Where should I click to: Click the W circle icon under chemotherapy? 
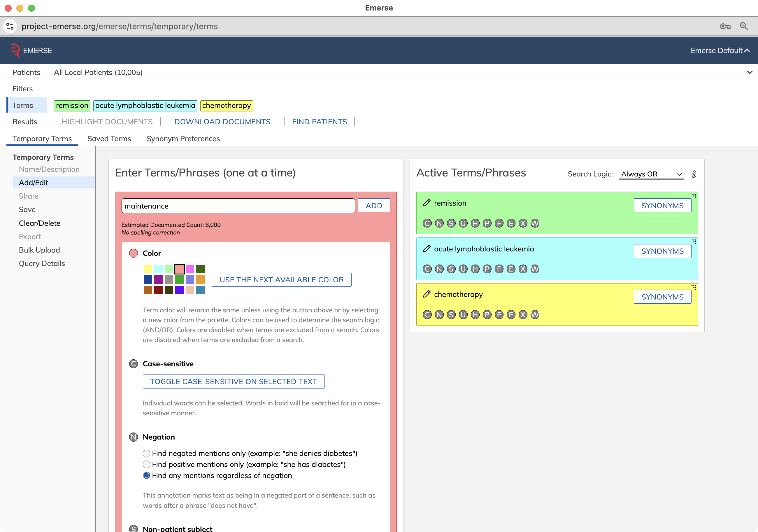pos(535,315)
